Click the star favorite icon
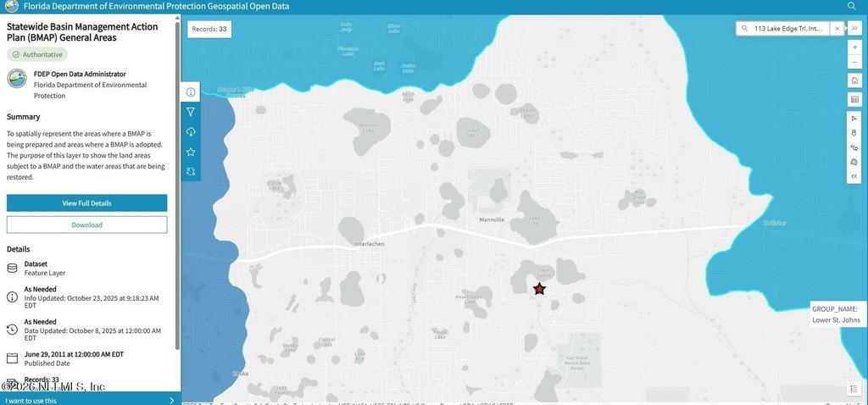 click(191, 152)
